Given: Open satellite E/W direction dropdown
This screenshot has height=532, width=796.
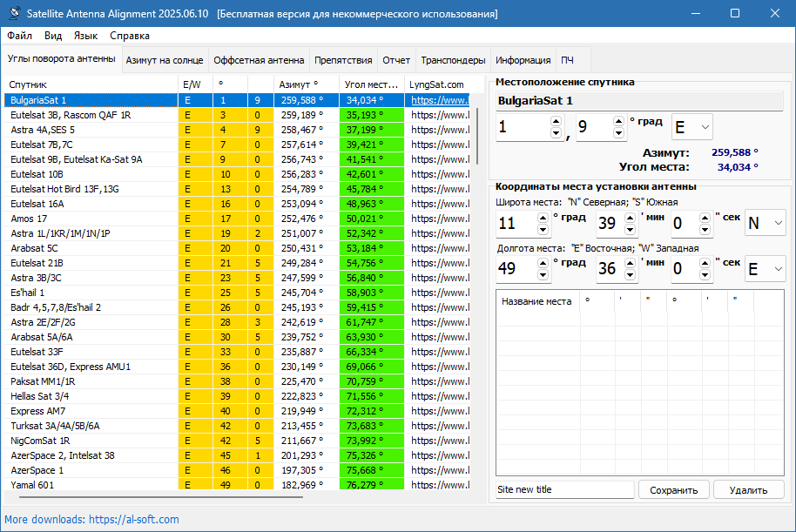Looking at the screenshot, I should (692, 127).
